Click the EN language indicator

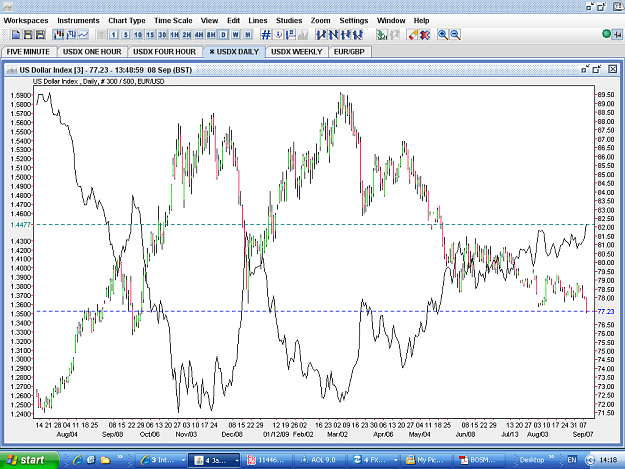coord(572,460)
